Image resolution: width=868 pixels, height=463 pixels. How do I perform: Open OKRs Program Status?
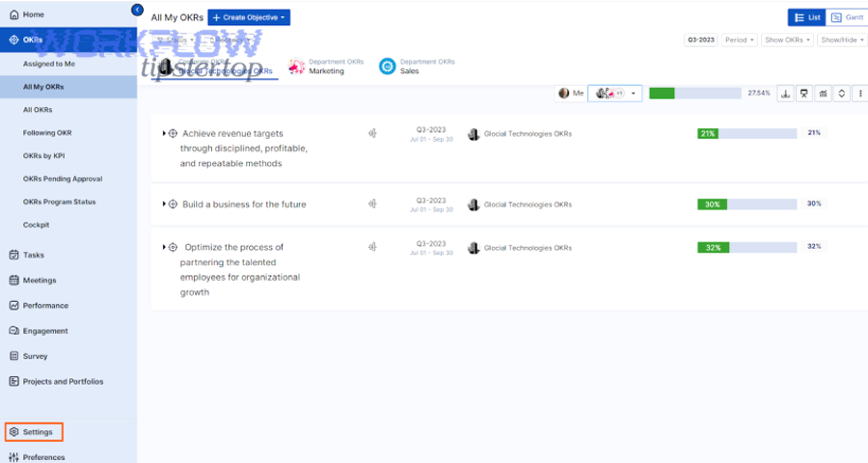tap(59, 202)
